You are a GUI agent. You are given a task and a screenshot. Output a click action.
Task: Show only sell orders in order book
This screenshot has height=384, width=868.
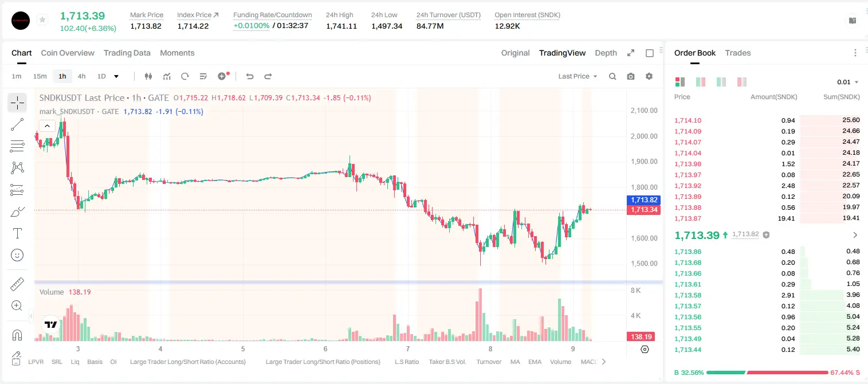coord(742,82)
